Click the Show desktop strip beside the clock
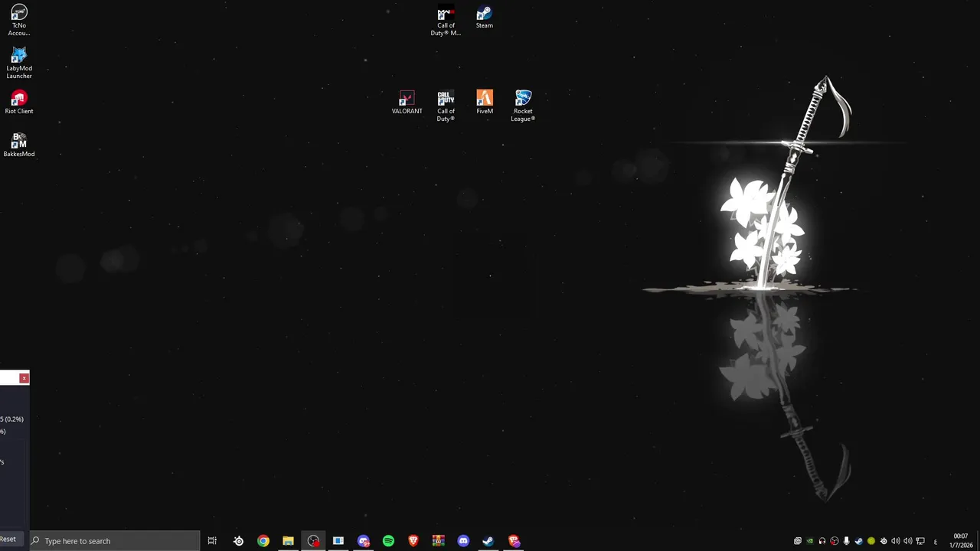The height and width of the screenshot is (551, 980). (x=978, y=541)
